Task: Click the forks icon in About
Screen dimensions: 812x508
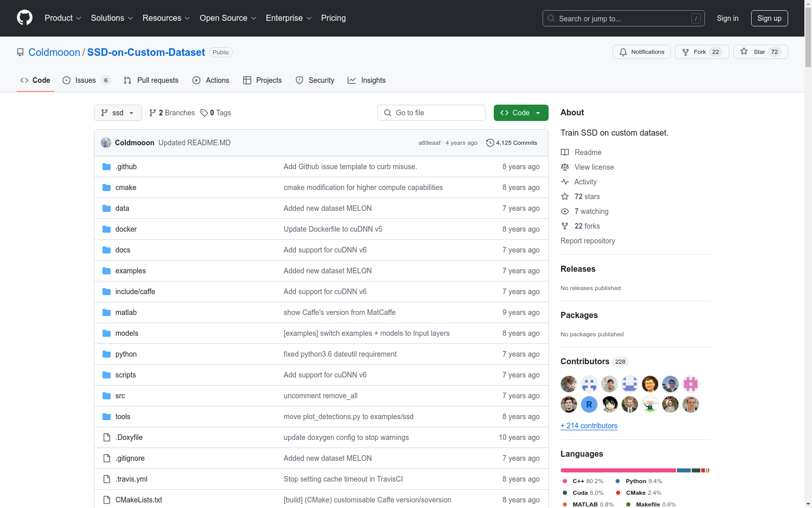Action: tap(565, 226)
